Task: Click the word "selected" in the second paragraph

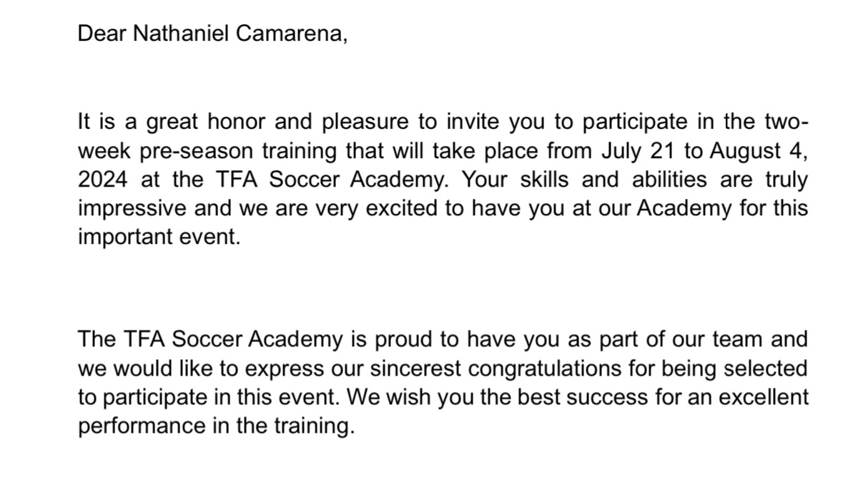Action: click(x=766, y=368)
